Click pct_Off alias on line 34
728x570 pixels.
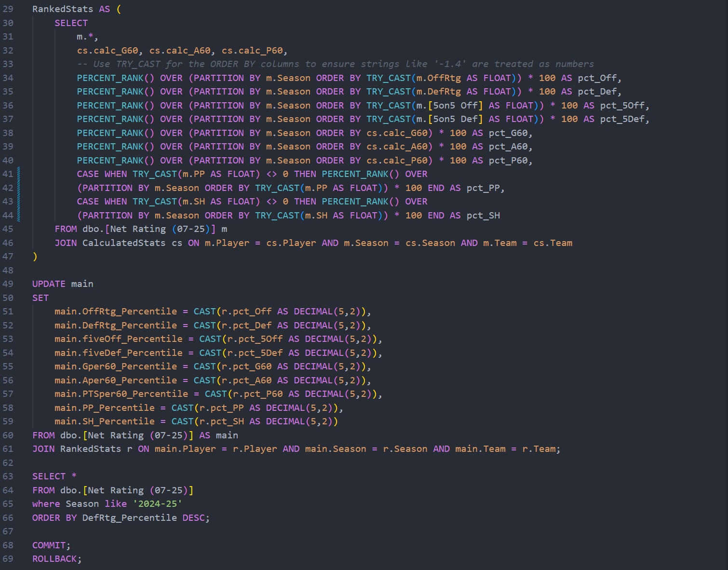(597, 78)
